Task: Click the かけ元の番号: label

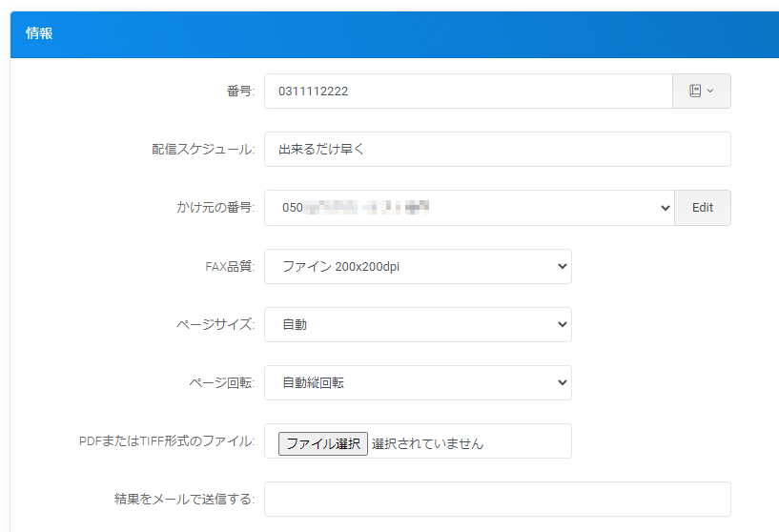Action: point(208,208)
